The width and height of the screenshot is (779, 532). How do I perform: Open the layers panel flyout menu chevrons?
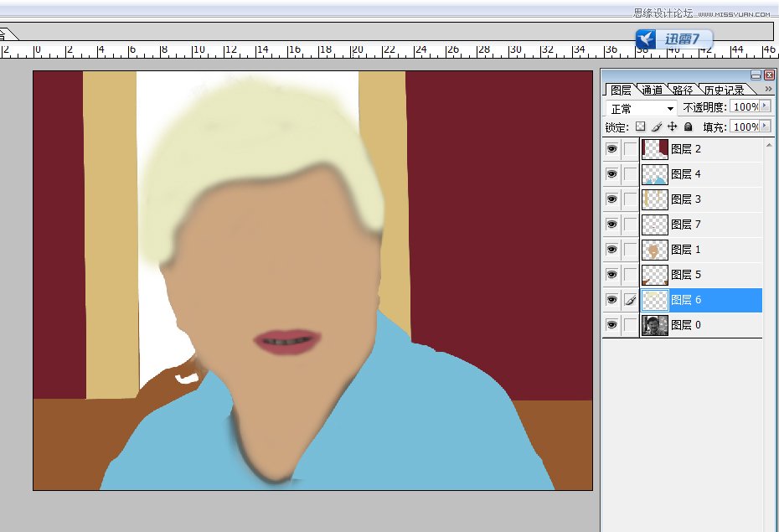tap(768, 89)
